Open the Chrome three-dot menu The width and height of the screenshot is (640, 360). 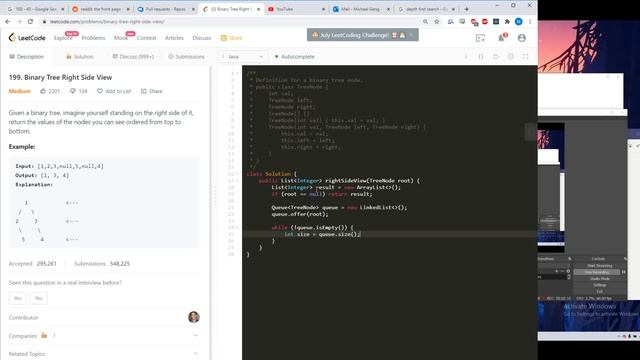(530, 21)
